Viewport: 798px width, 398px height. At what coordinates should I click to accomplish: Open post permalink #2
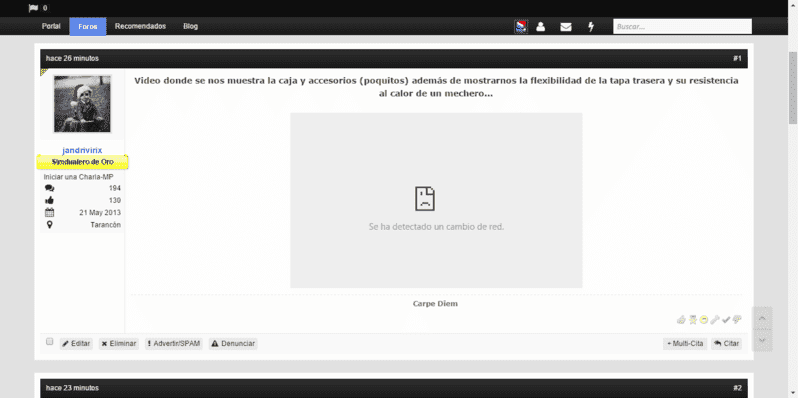[737, 388]
